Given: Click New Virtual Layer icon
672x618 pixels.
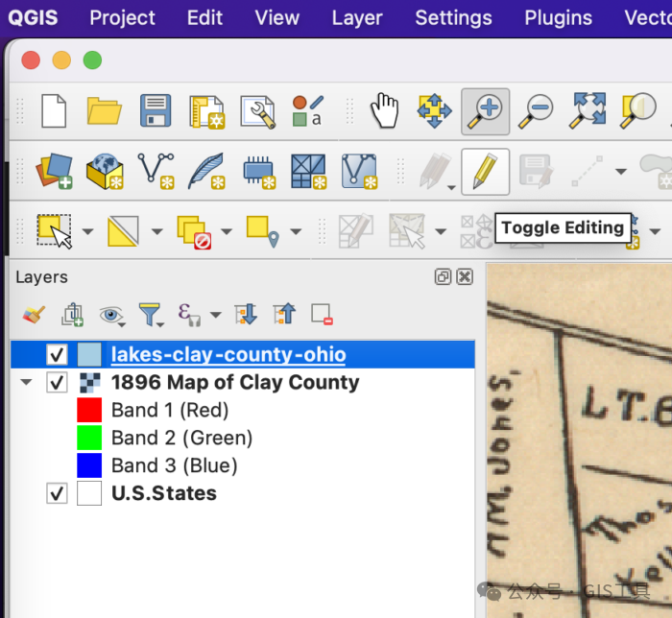Looking at the screenshot, I should click(360, 172).
